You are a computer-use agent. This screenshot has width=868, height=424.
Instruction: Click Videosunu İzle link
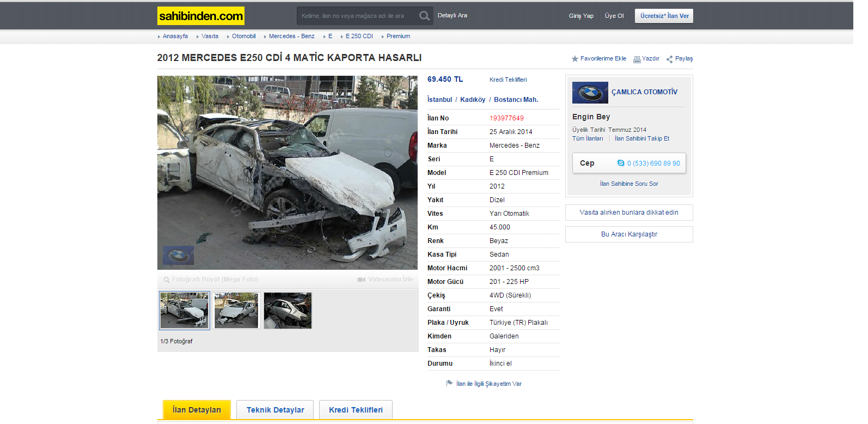[390, 280]
